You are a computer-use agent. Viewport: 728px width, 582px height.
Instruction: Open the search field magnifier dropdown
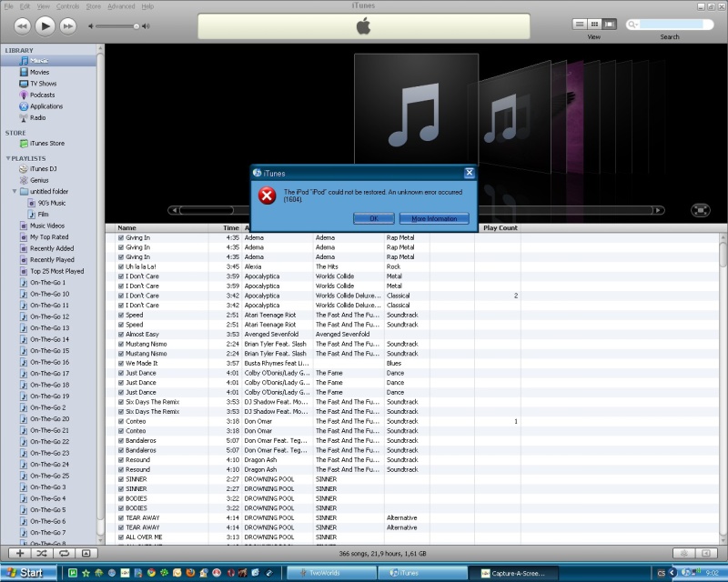632,25
